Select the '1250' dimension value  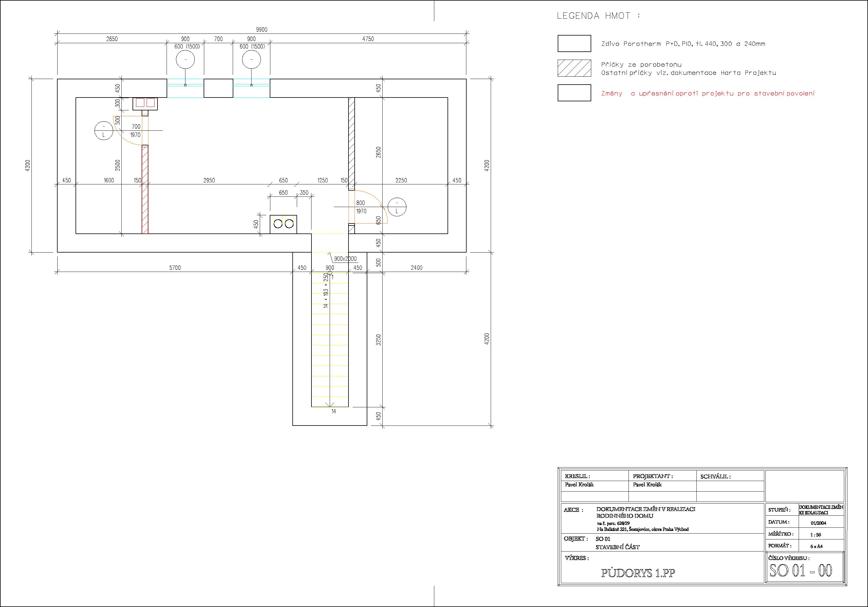(322, 181)
